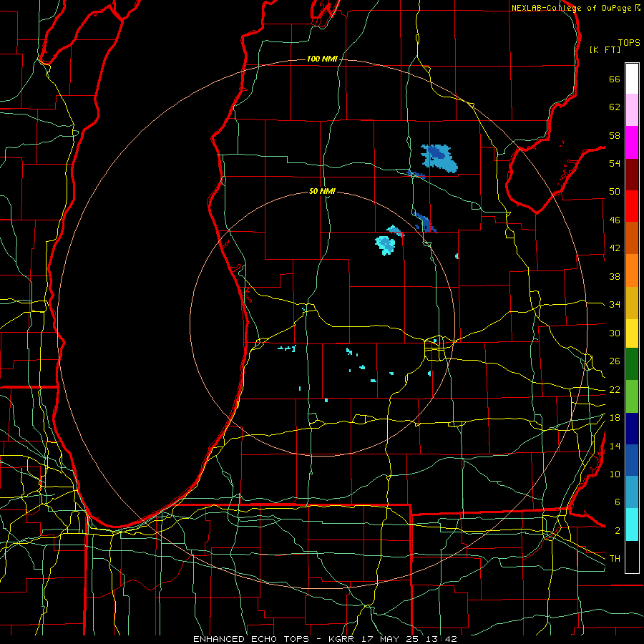Click the white swatch in the tops legend

632,79
